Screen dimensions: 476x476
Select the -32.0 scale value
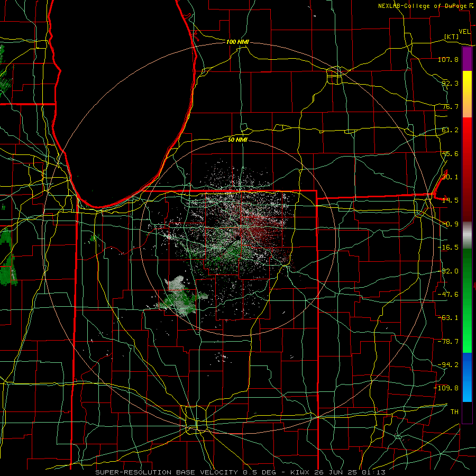coord(448,271)
